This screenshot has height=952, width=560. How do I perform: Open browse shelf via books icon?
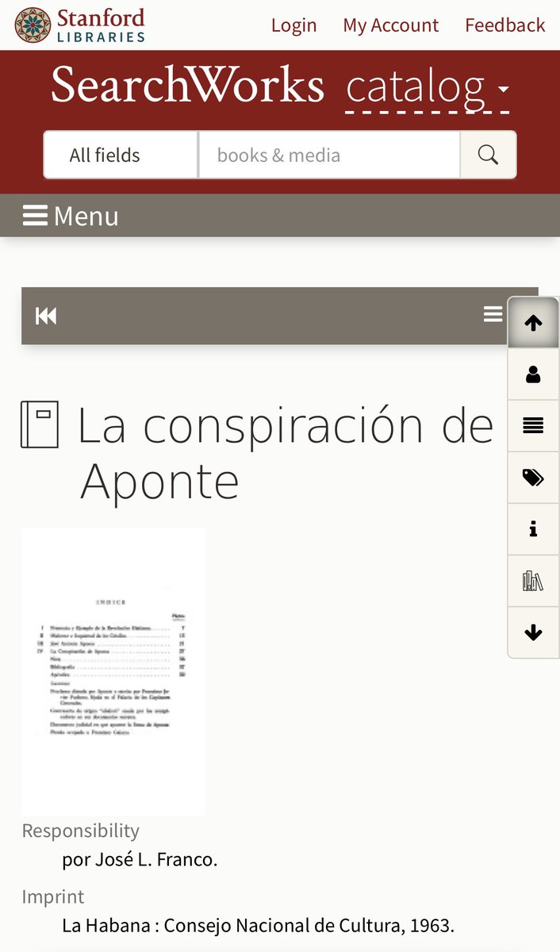(x=533, y=581)
